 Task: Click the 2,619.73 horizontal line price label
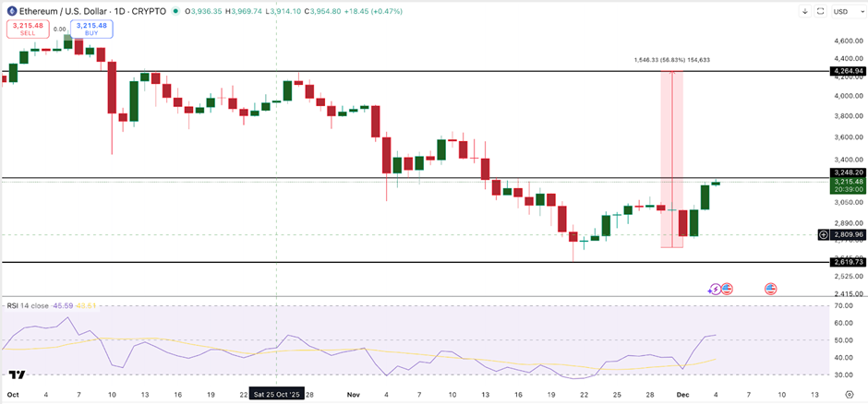pyautogui.click(x=847, y=262)
